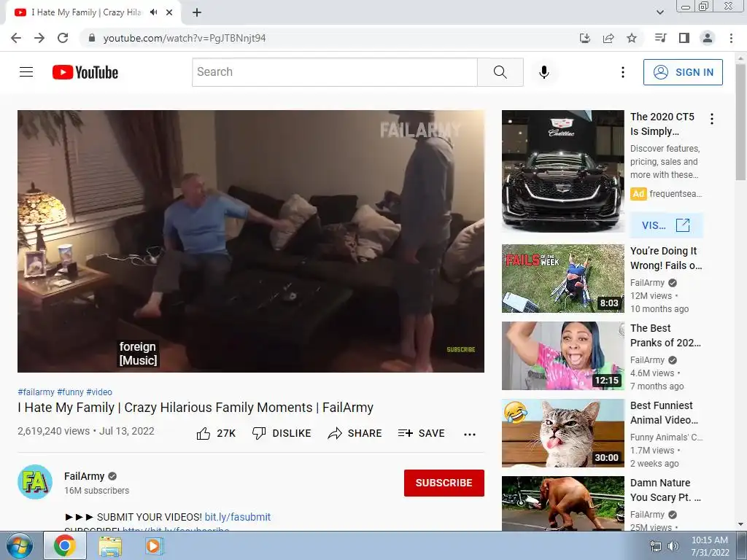Open Best Funniest Animal Videos title
This screenshot has width=747, height=560.
[664, 413]
